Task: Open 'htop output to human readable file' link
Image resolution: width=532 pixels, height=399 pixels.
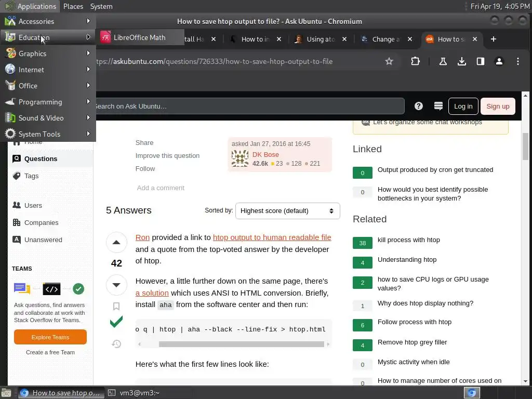Action: pos(272,237)
